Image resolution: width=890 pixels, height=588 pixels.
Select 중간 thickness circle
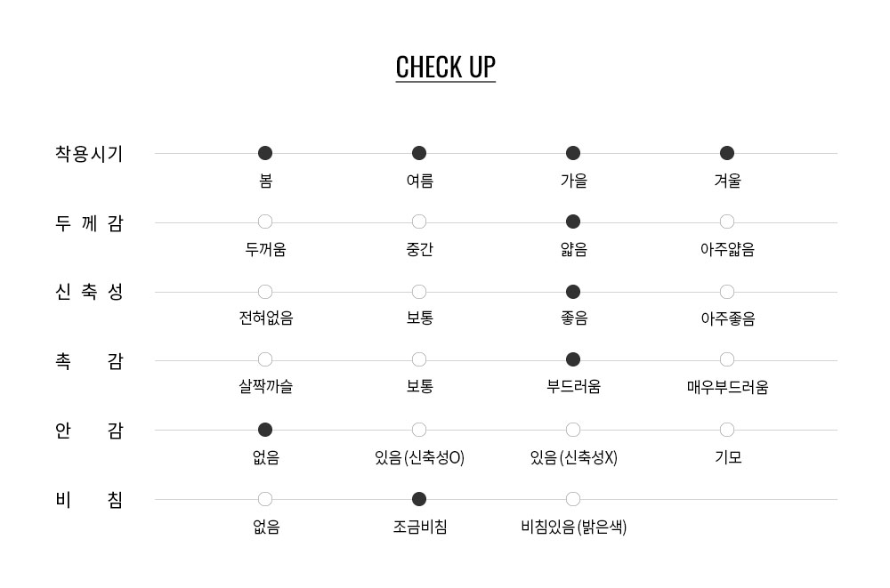coord(419,222)
